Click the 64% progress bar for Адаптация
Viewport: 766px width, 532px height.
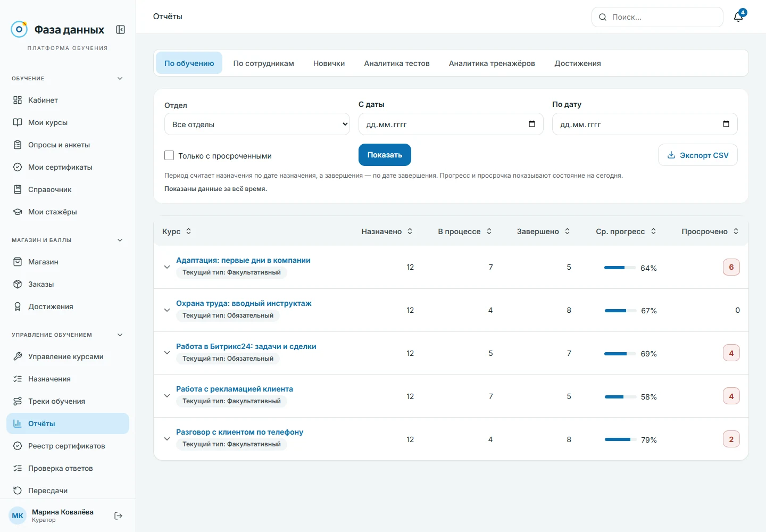(x=620, y=268)
